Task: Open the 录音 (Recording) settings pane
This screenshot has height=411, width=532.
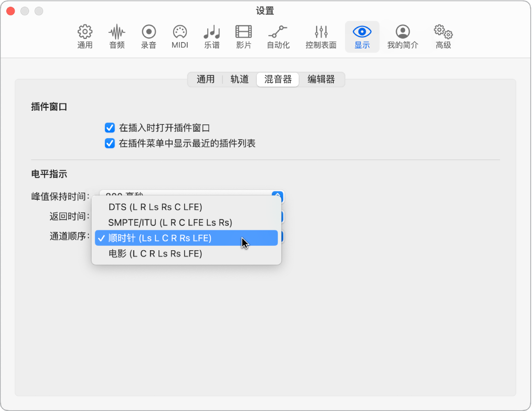Action: pos(149,37)
